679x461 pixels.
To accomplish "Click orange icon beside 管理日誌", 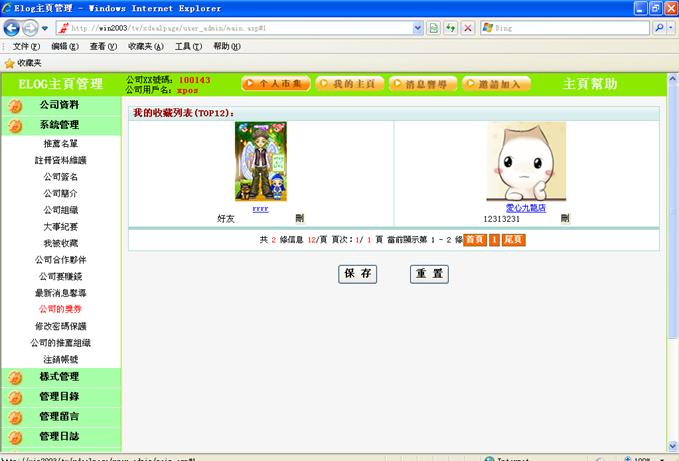I will tap(14, 437).
